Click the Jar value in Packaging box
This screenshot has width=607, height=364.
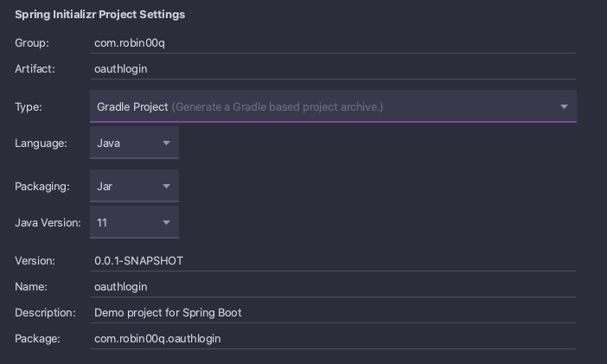tap(105, 186)
